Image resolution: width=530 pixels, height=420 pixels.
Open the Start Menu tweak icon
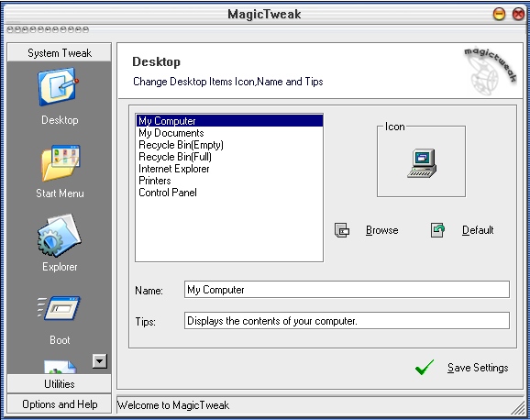pyautogui.click(x=61, y=163)
